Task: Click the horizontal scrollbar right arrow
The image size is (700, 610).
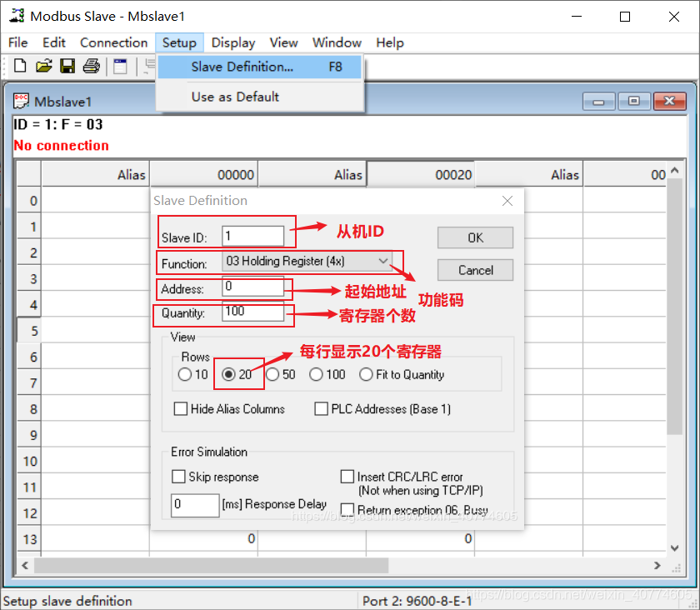Action: coord(657,565)
